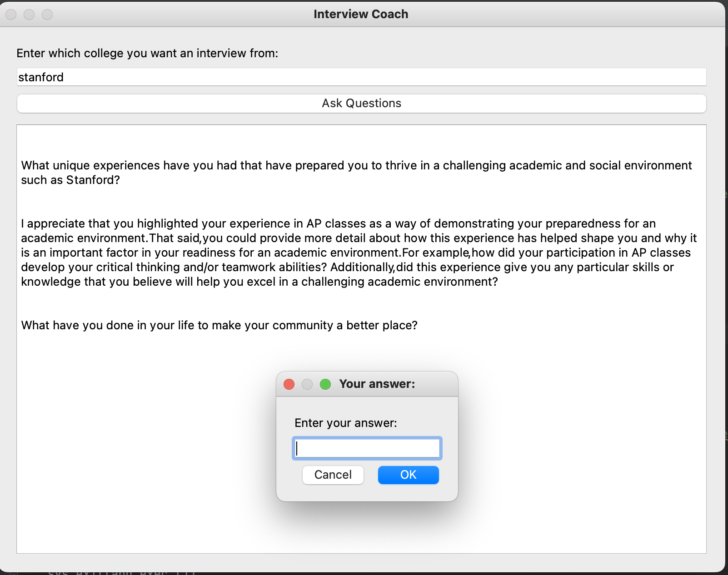Click the 'Your answer:' dialog title
This screenshot has height=575, width=728.
[377, 384]
